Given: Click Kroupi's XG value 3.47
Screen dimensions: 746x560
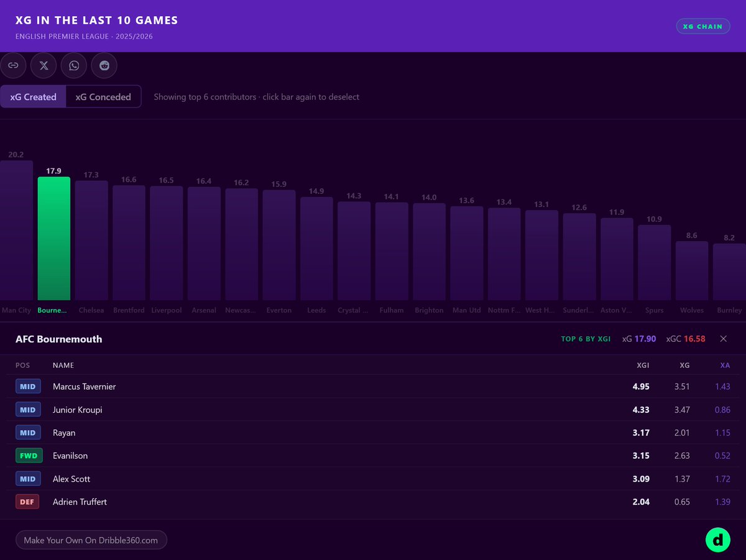Looking at the screenshot, I should (682, 410).
